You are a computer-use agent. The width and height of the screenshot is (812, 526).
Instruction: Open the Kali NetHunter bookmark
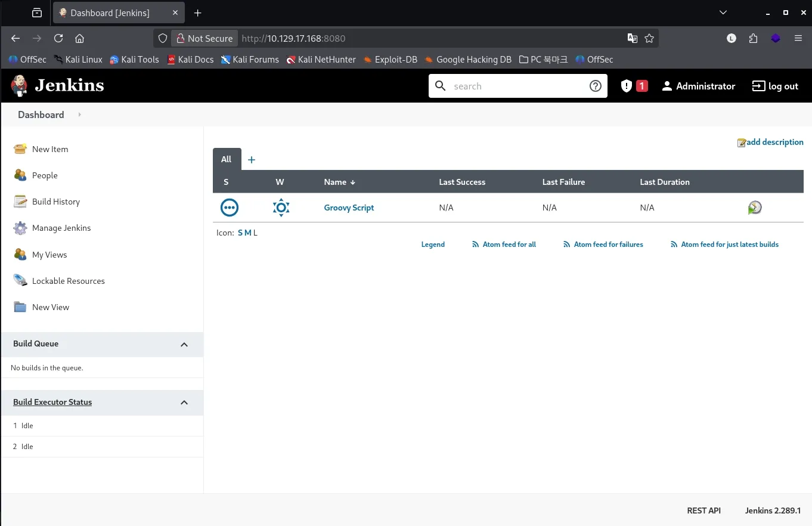(321, 60)
